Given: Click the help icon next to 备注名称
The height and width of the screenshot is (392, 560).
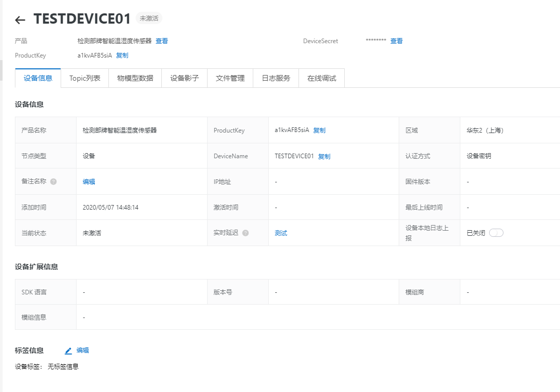Looking at the screenshot, I should [x=53, y=182].
